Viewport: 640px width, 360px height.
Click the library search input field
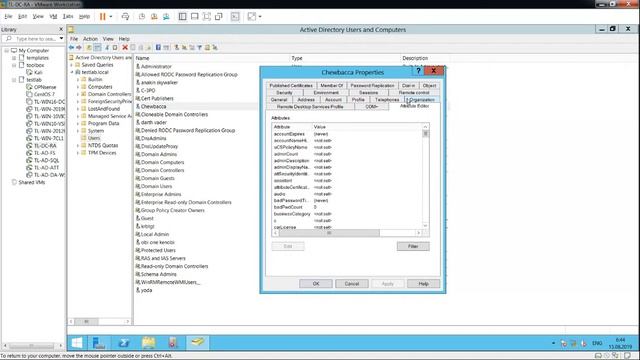pyautogui.click(x=34, y=38)
